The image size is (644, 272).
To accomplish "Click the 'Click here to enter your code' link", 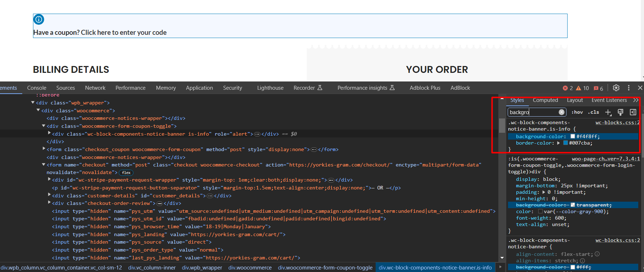I will (x=123, y=33).
